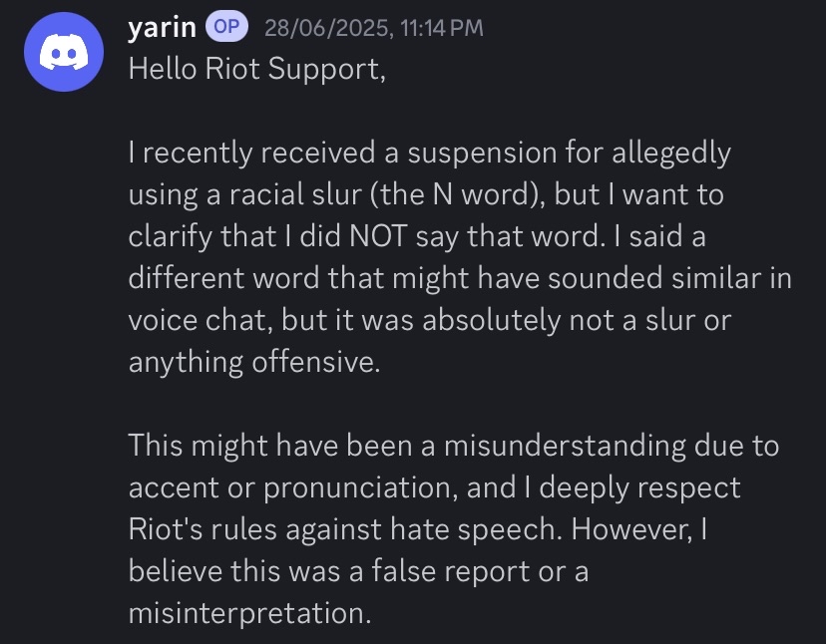Image resolution: width=826 pixels, height=644 pixels.
Task: Click the OP badge beside yarin
Action: point(226,28)
